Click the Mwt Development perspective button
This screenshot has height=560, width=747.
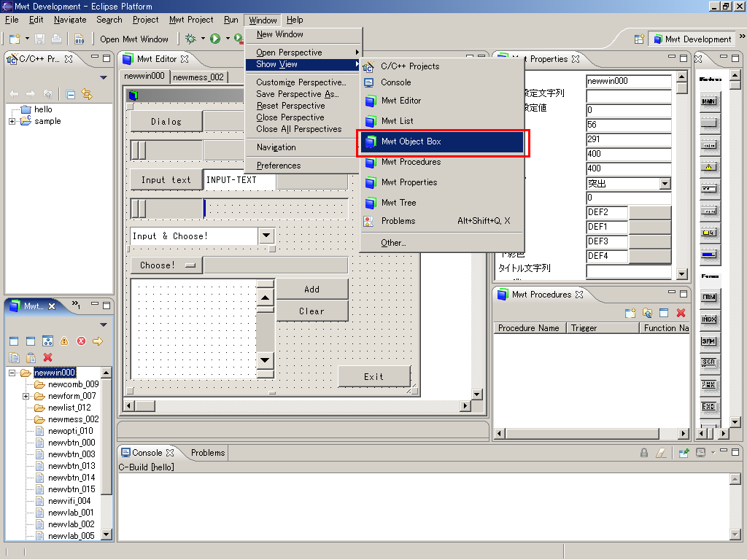tap(692, 39)
